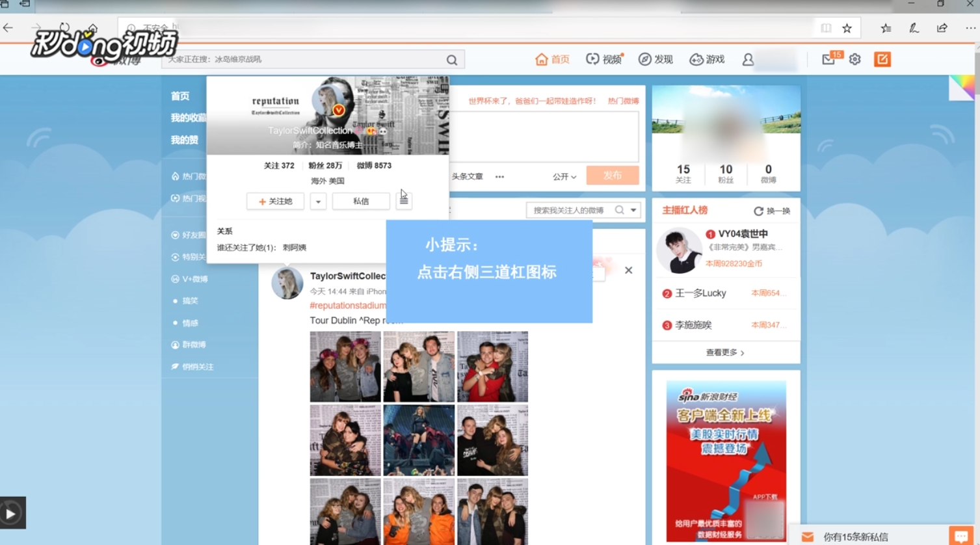Click the user profile icon in top navigation

pos(748,59)
